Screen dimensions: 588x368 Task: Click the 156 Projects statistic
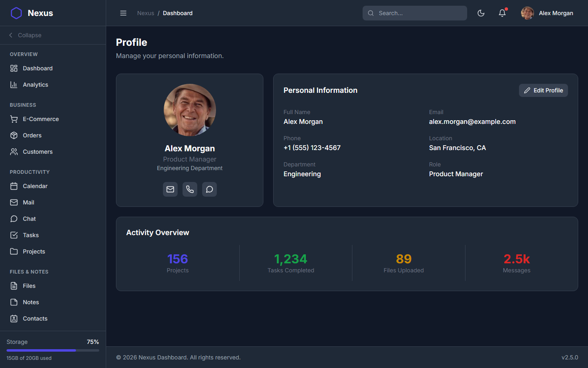coord(178,263)
